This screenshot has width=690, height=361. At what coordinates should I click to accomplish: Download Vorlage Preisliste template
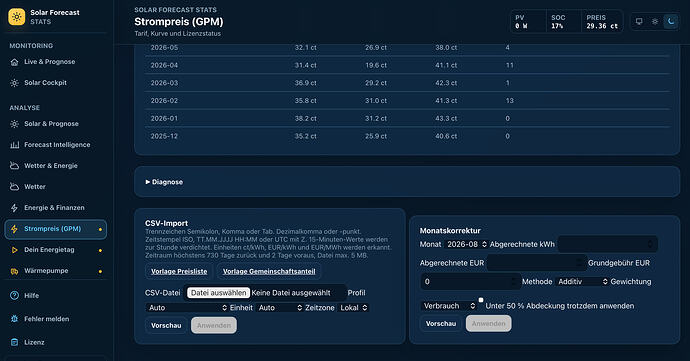179,272
